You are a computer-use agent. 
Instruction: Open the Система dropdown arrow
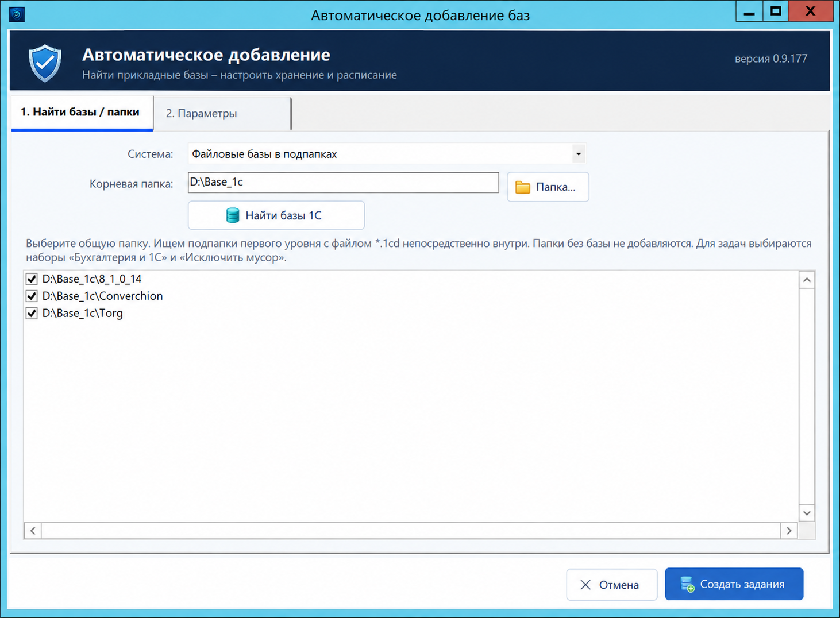click(579, 154)
